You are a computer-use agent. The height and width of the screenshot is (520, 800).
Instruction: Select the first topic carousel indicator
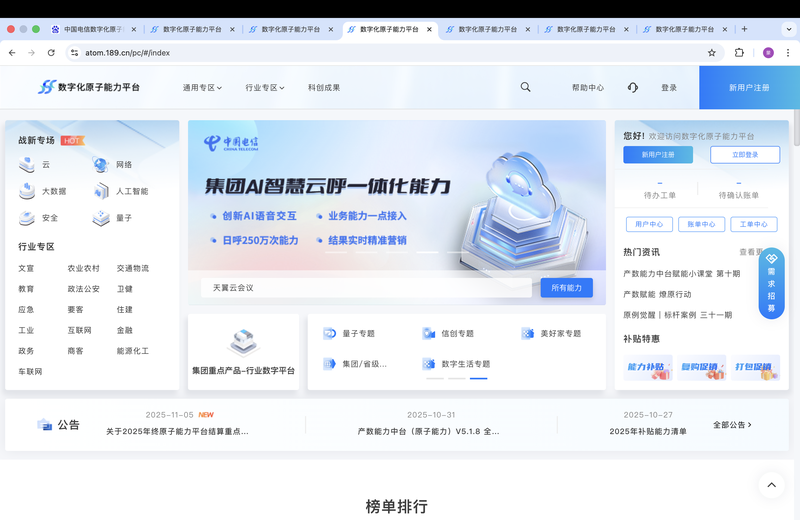pos(435,379)
